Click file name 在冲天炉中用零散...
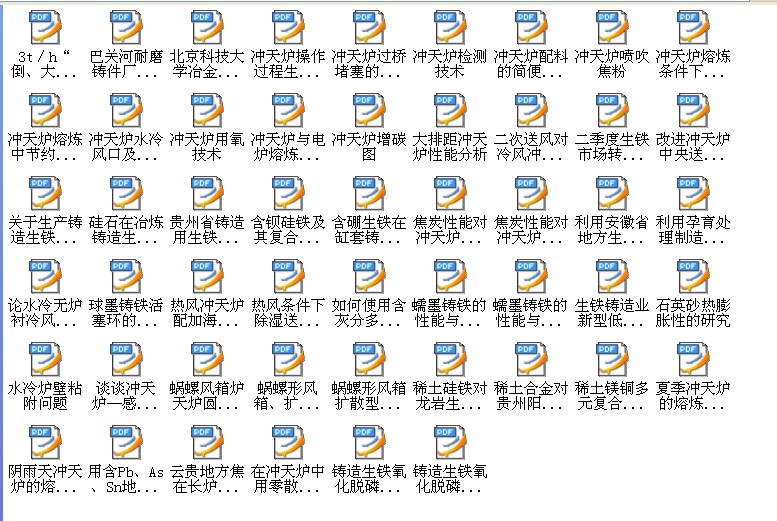The width and height of the screenshot is (777, 521). click(x=288, y=478)
